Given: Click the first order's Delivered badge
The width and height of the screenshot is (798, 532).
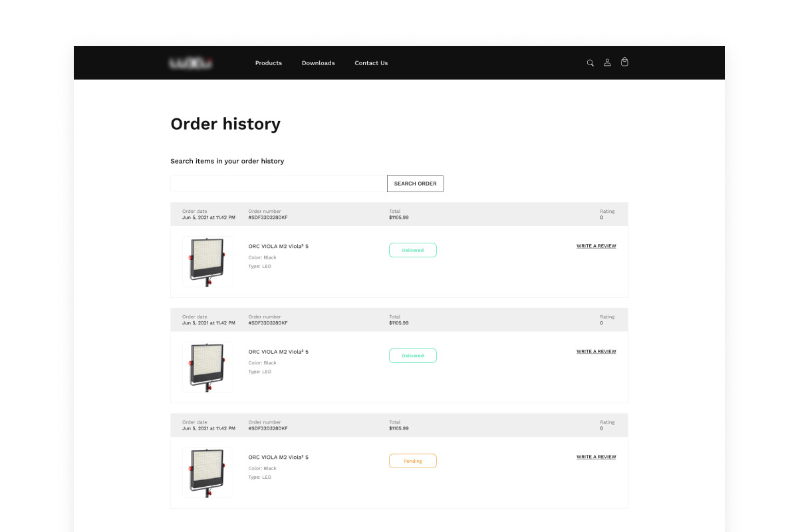Looking at the screenshot, I should [413, 250].
